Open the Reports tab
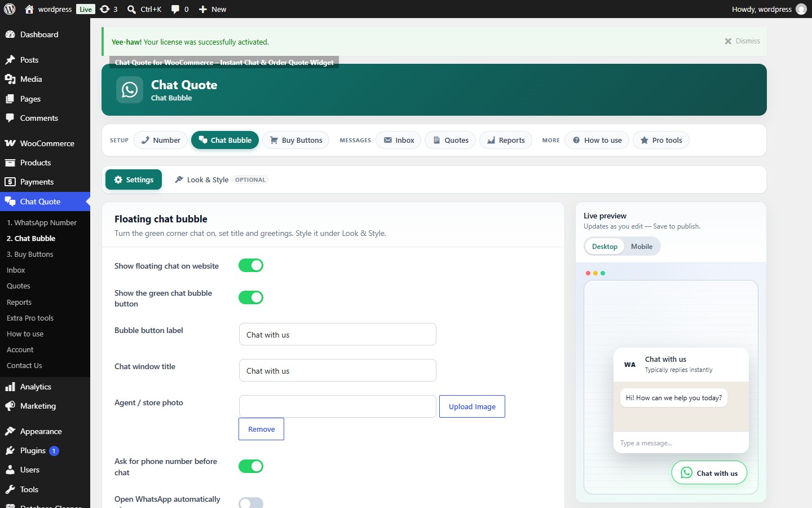Viewport: 812px width, 508px height. coord(506,140)
